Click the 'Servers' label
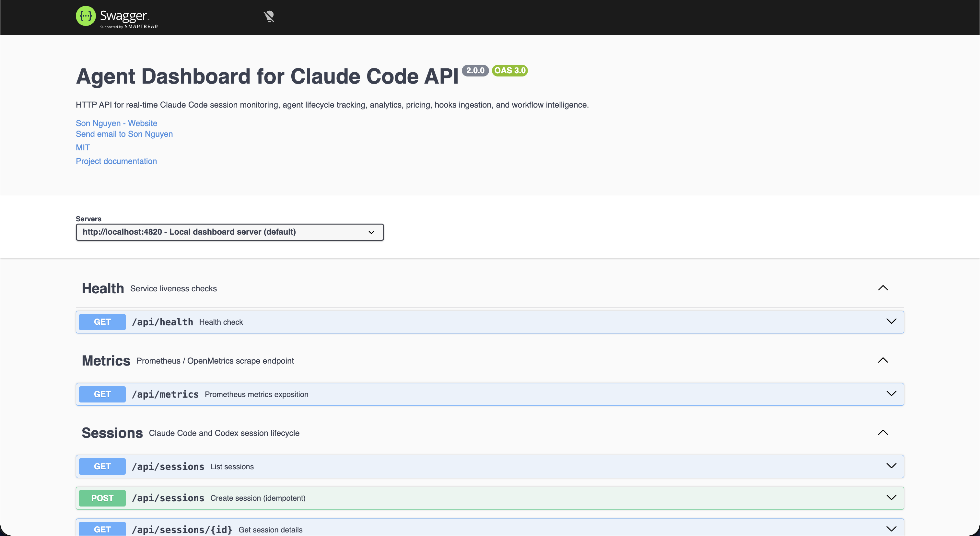The height and width of the screenshot is (536, 980). coord(89,219)
